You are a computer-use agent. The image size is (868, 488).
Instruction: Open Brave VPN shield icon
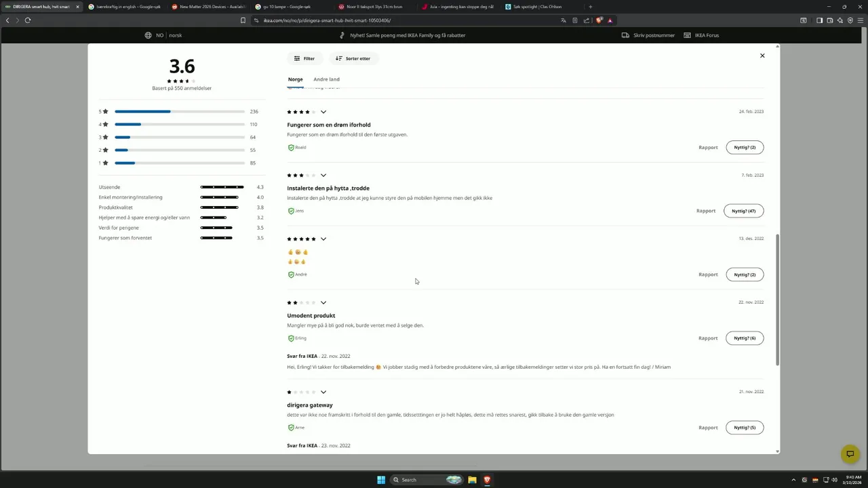tap(850, 20)
